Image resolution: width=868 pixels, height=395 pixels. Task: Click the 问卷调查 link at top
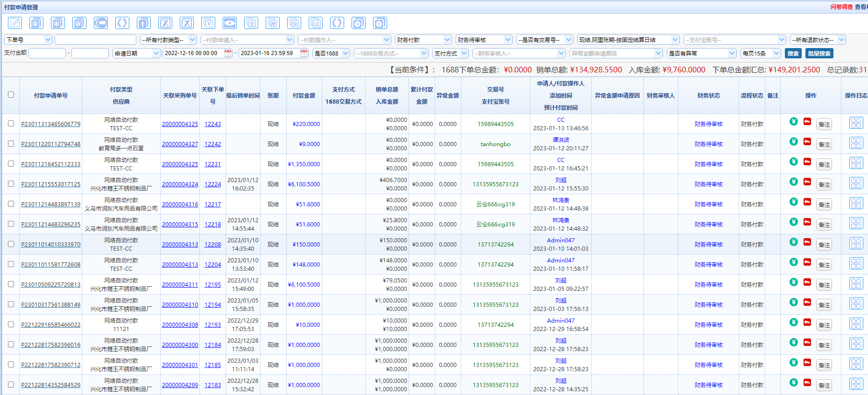point(841,7)
